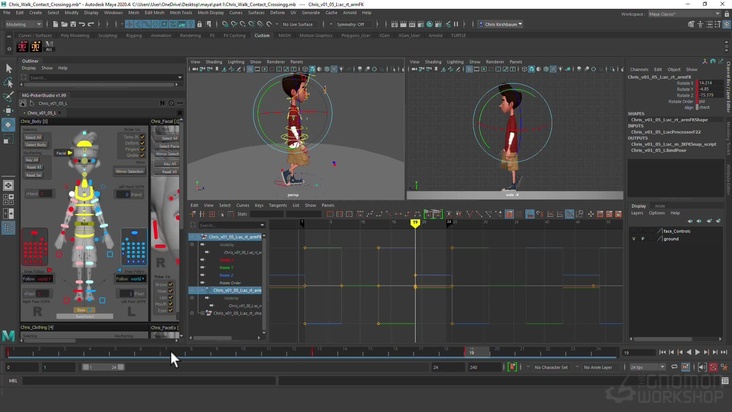Switch to the Rigging shelf tab
Screen dimensions: 732x412
pyautogui.click(x=134, y=35)
